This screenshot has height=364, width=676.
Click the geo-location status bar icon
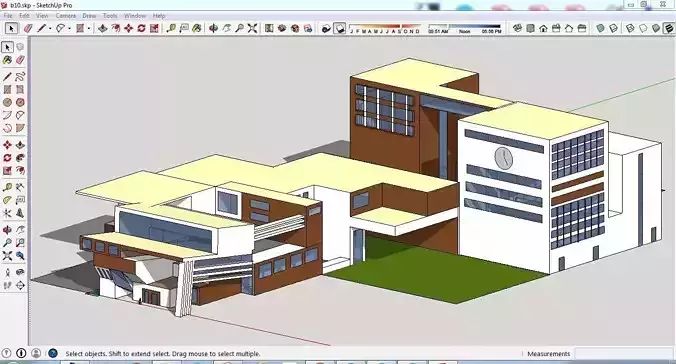tap(6, 353)
